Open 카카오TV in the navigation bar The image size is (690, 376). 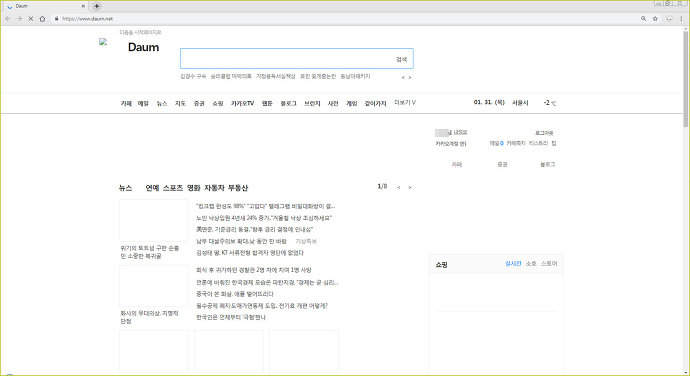(x=242, y=103)
